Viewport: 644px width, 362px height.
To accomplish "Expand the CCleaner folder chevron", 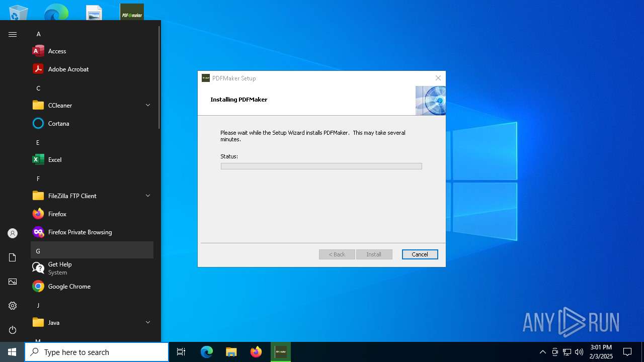I will point(148,105).
